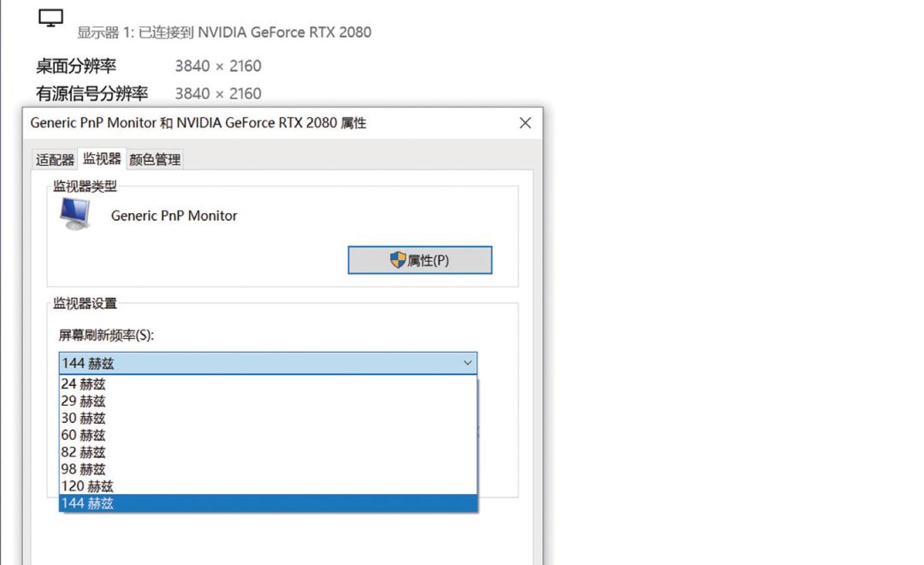Click the 显示器 1 connection text
Viewport: 924px width, 565px height.
coord(224,33)
